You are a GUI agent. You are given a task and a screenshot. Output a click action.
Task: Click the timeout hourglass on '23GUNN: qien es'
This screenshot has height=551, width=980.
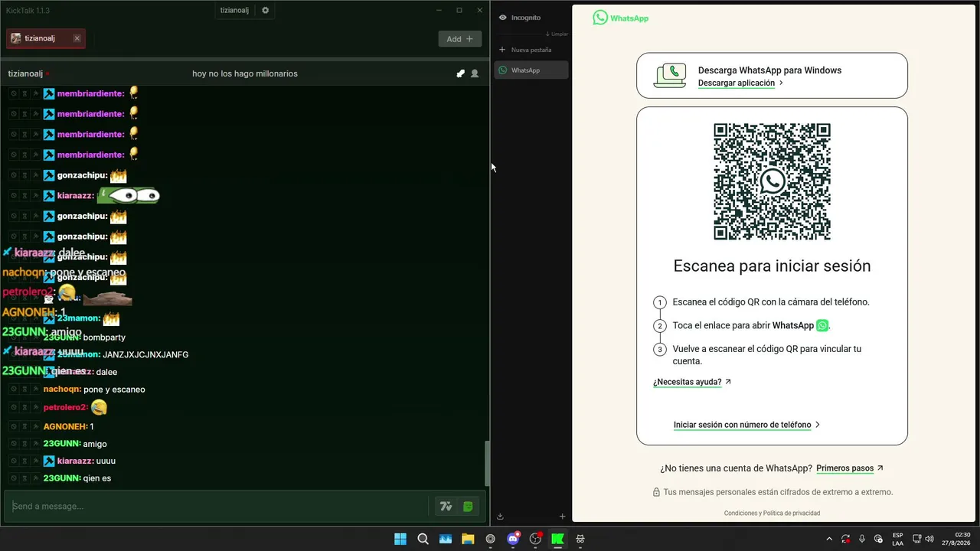tap(24, 478)
